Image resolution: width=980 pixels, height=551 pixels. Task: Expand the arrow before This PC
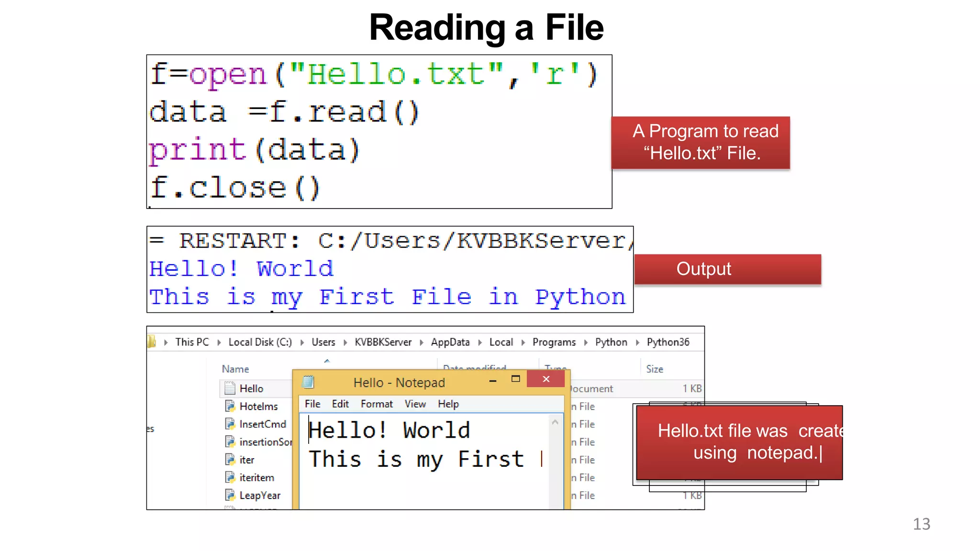pyautogui.click(x=166, y=342)
